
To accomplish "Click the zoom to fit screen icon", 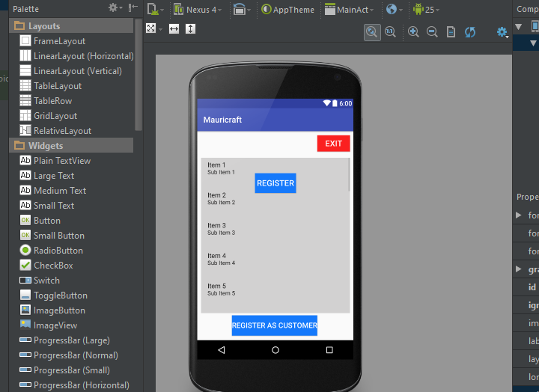I will coord(372,31).
